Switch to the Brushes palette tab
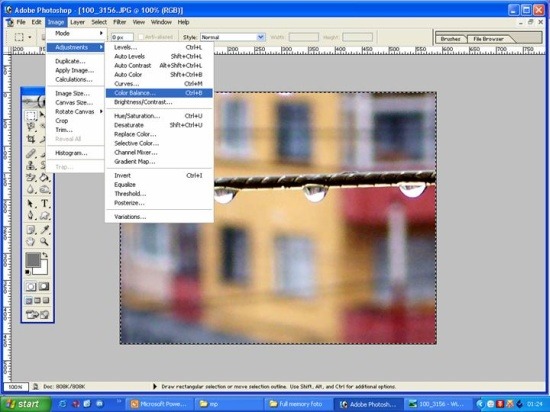Screen dimensions: 550x412 click(x=450, y=39)
